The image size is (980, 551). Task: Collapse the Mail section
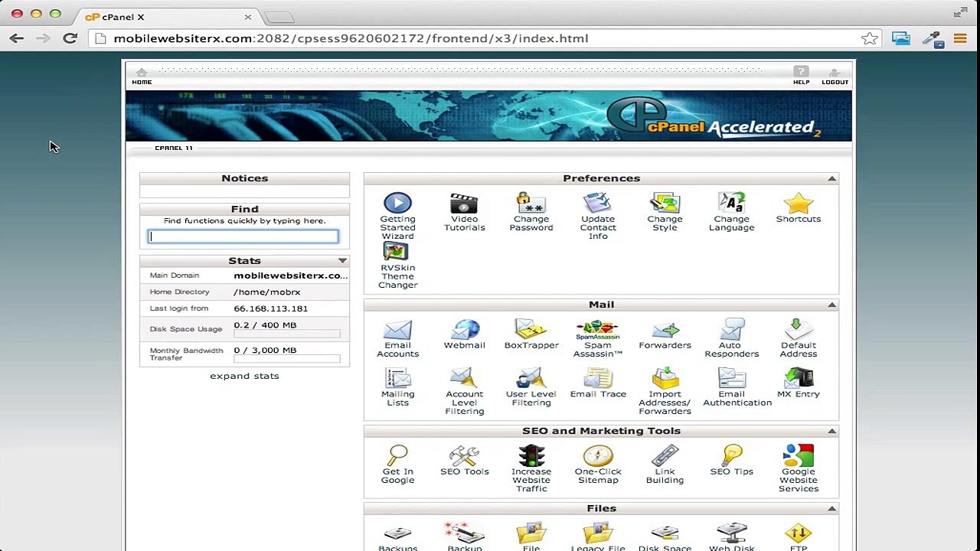pos(831,305)
